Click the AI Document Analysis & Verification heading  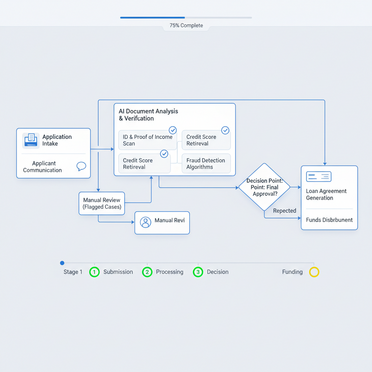(148, 115)
